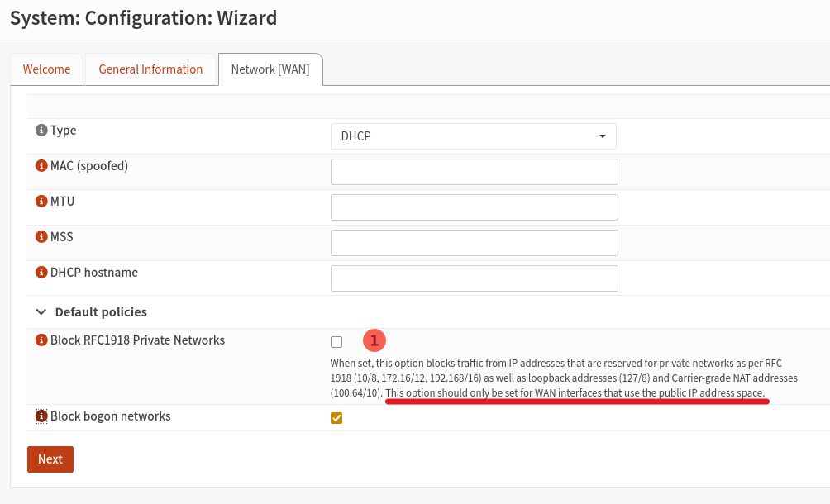Switch to the Welcome tab
The height and width of the screenshot is (504, 830).
coord(46,69)
